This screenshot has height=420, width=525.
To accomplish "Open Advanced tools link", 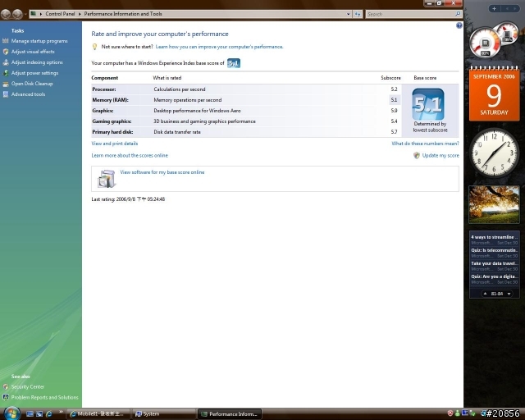I will (28, 94).
